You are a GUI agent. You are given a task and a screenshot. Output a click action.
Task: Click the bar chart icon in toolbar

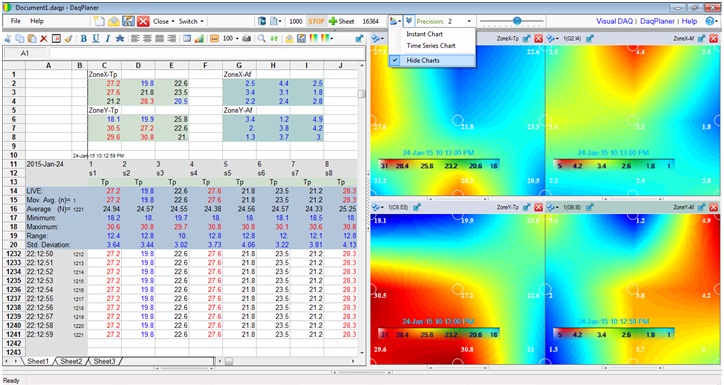[199, 39]
